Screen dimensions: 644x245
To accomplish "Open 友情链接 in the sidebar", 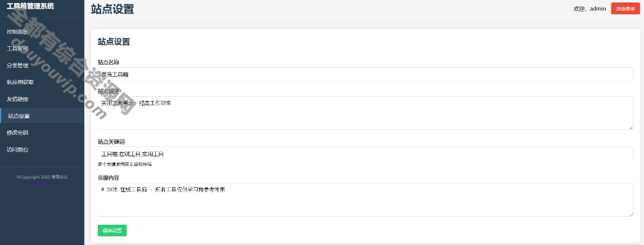I will 42,99.
